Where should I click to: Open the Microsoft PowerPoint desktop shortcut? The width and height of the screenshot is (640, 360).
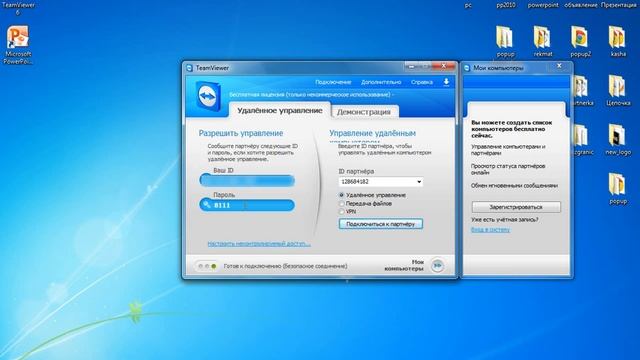click(x=18, y=44)
